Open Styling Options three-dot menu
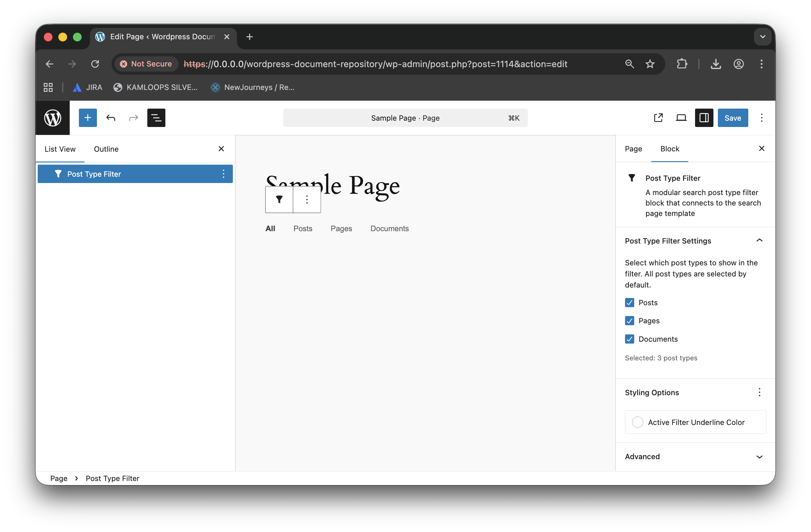Viewport: 811px width, 532px height. [x=759, y=392]
